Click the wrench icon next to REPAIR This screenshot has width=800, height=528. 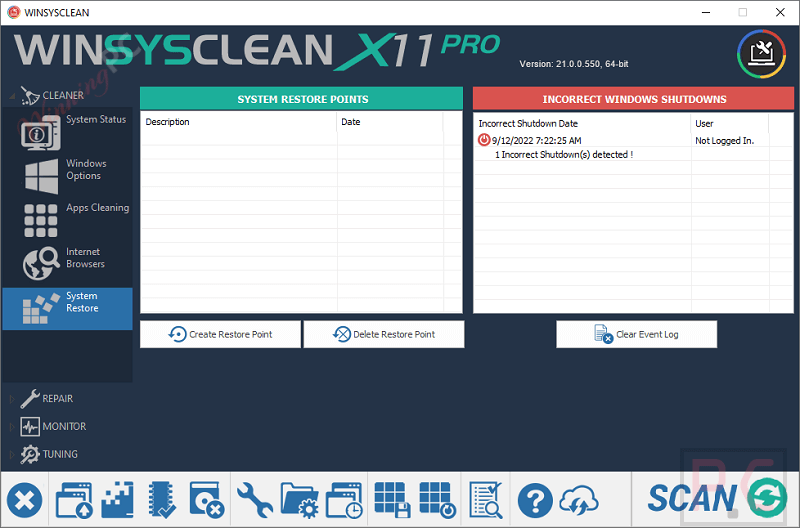click(x=30, y=398)
